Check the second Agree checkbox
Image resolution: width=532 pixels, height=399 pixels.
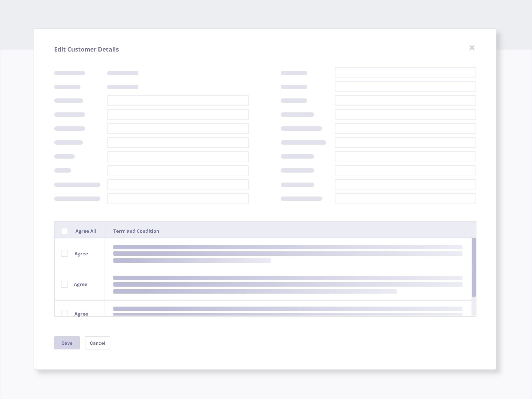click(x=65, y=284)
